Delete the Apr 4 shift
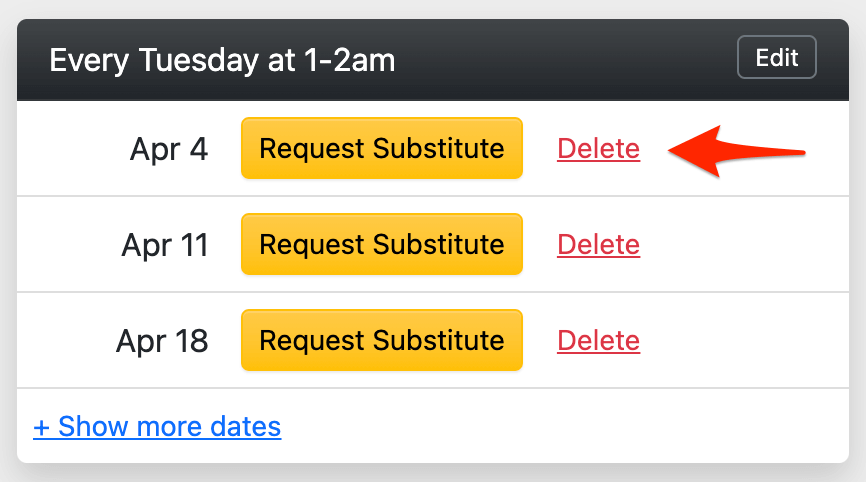Screen dimensions: 866x482 [598, 149]
